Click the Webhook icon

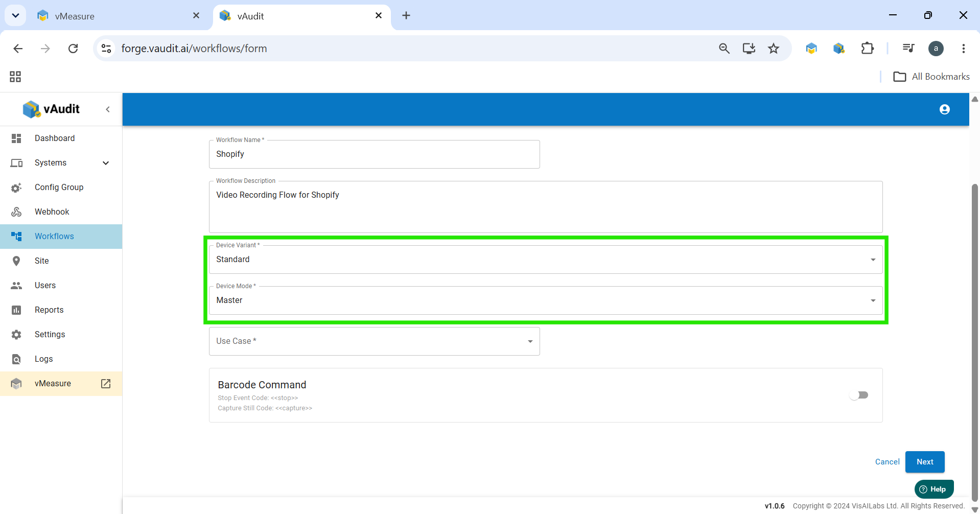(x=16, y=212)
